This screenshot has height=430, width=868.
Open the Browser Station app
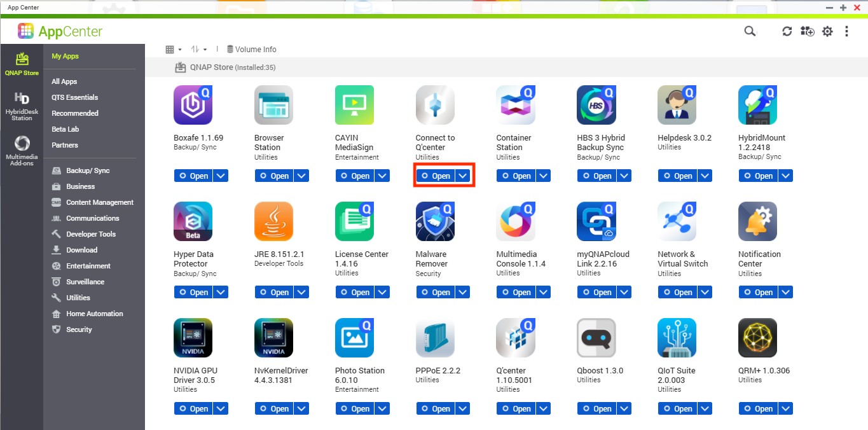tap(273, 176)
